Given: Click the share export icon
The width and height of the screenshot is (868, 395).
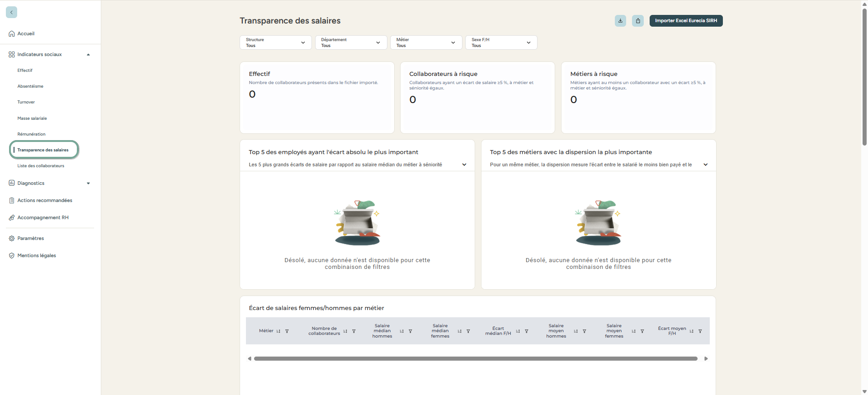Looking at the screenshot, I should click(638, 21).
